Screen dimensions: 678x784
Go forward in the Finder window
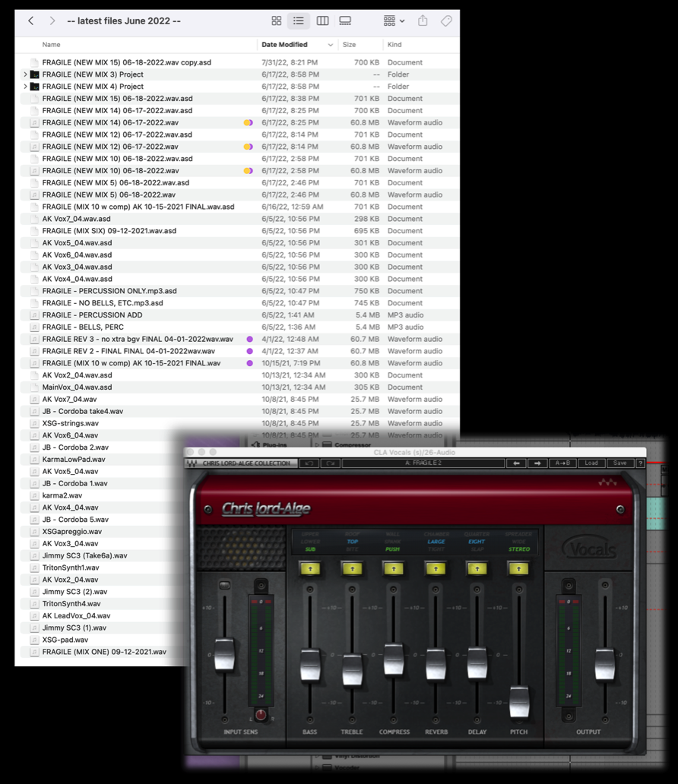point(52,21)
